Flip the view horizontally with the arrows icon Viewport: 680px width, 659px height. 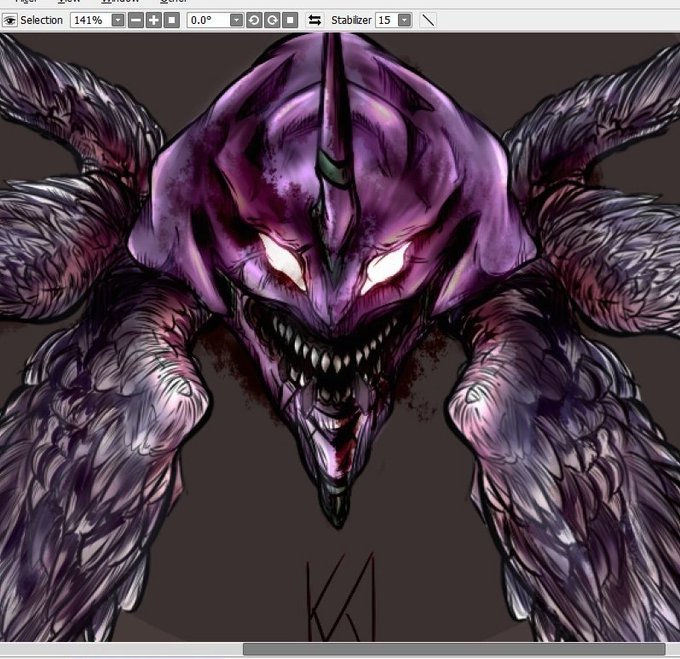click(315, 20)
